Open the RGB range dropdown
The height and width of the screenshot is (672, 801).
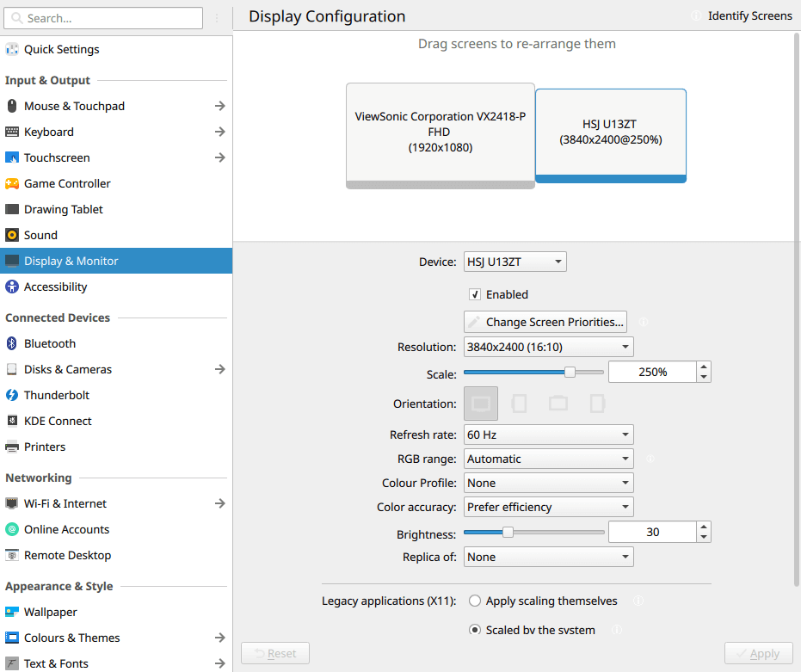point(549,459)
